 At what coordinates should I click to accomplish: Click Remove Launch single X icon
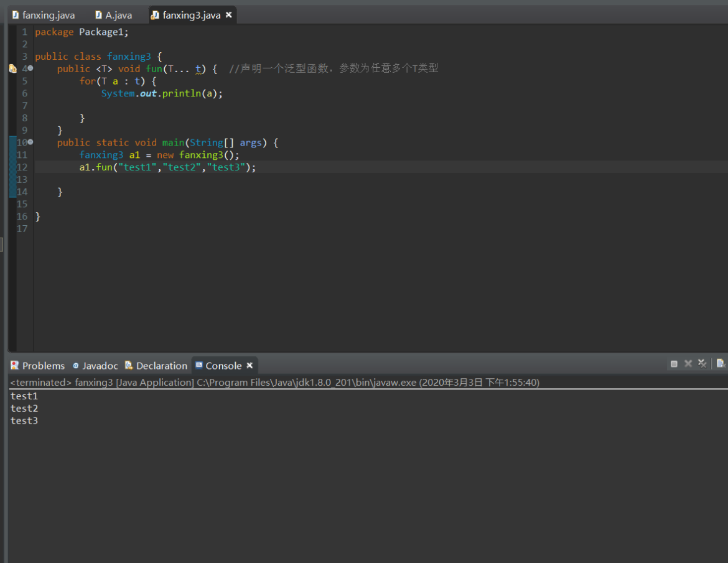pyautogui.click(x=688, y=364)
